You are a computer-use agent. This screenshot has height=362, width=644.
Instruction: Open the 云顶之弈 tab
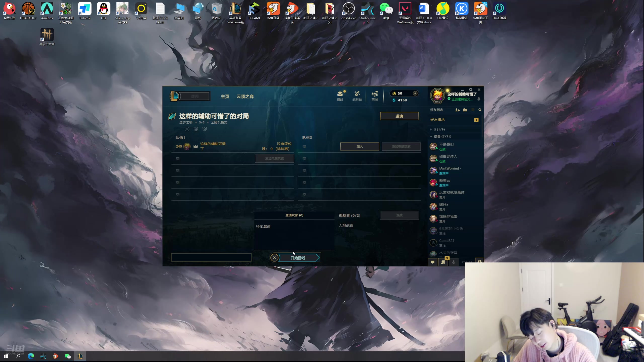(x=245, y=97)
